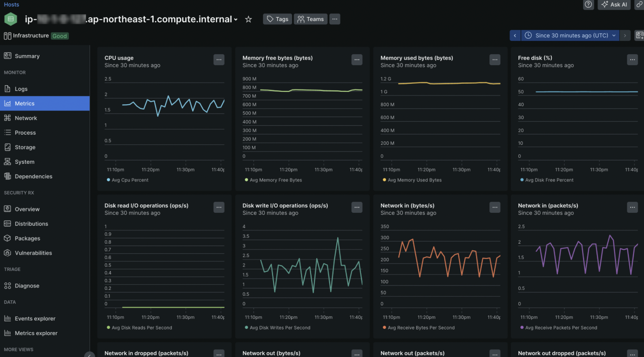Screen dimensions: 644x357
Task: Click the favorite star icon beside hostname
Action: click(248, 20)
